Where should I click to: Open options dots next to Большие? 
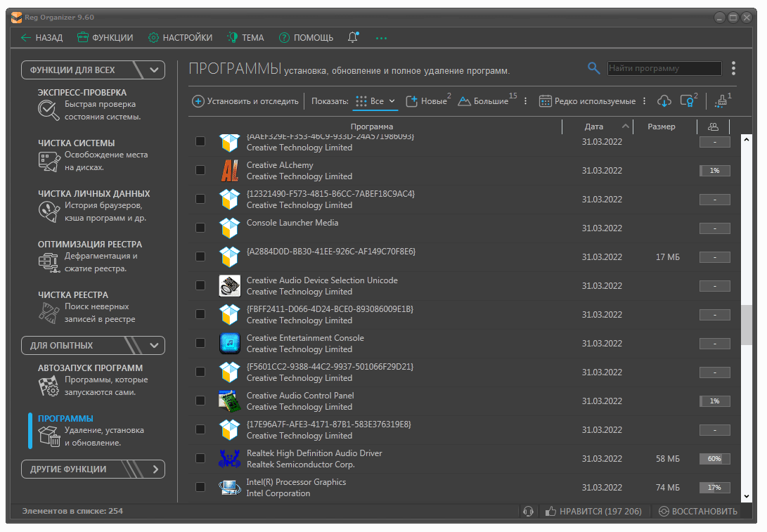coord(526,101)
